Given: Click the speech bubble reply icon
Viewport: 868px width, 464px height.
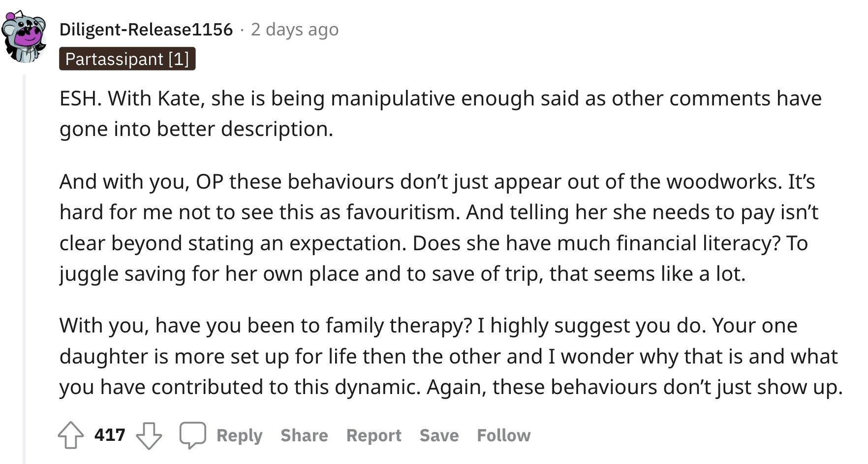Looking at the screenshot, I should (192, 435).
